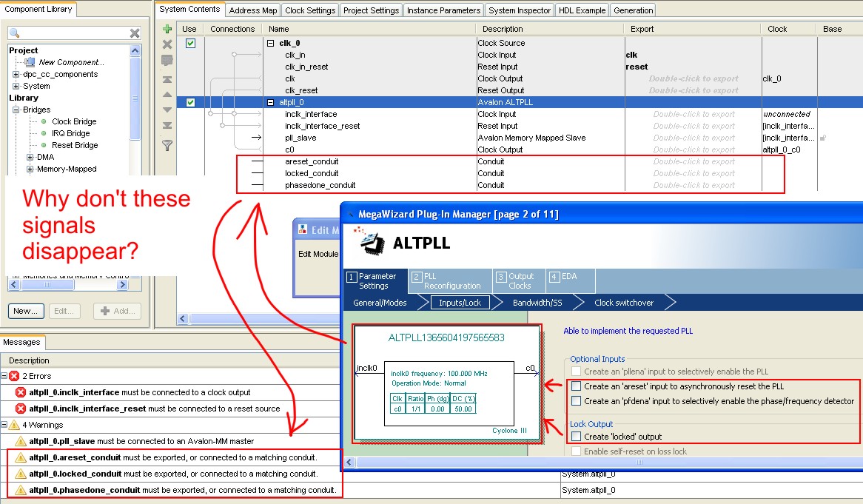Toggle the Use checkbox for altpll_0
Viewport: 863px width, 504px height.
(190, 102)
